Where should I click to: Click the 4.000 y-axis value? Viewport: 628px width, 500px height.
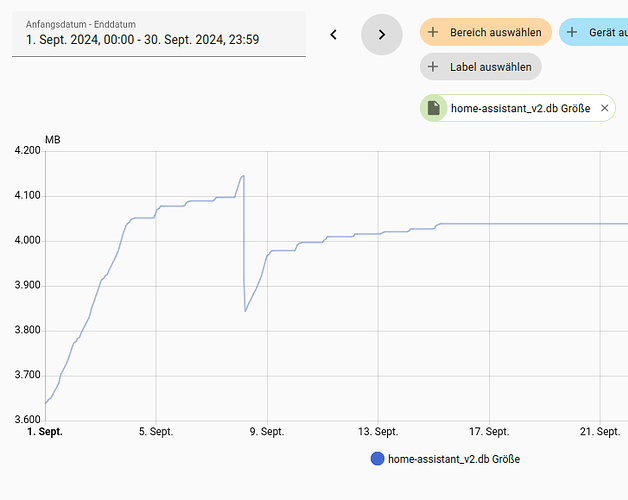28,240
